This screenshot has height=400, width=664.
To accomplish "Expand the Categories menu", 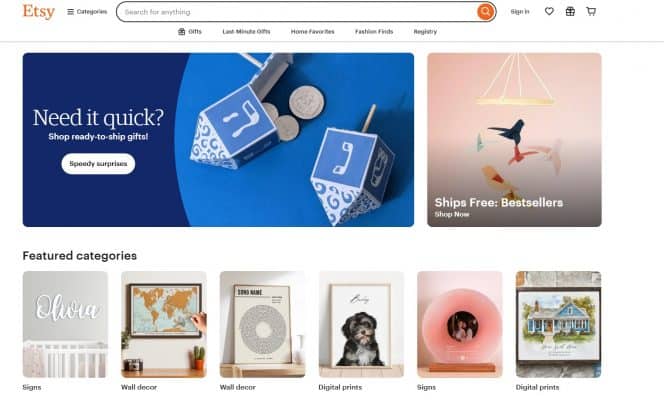I will click(87, 12).
